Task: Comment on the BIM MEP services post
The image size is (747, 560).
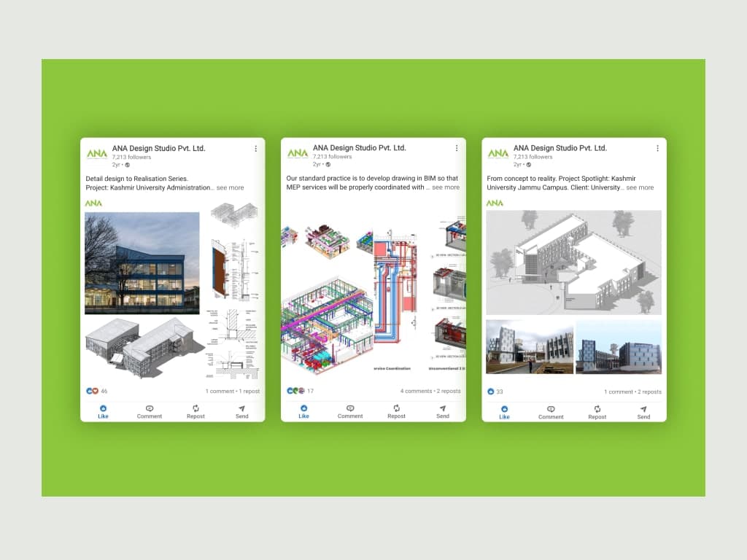Action: click(x=350, y=411)
